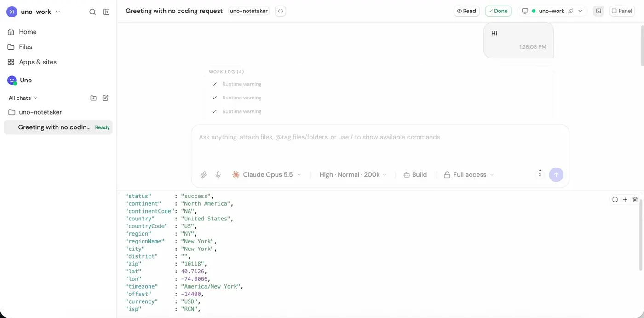The height and width of the screenshot is (318, 644).
Task: Click the Done status button
Action: 498,11
